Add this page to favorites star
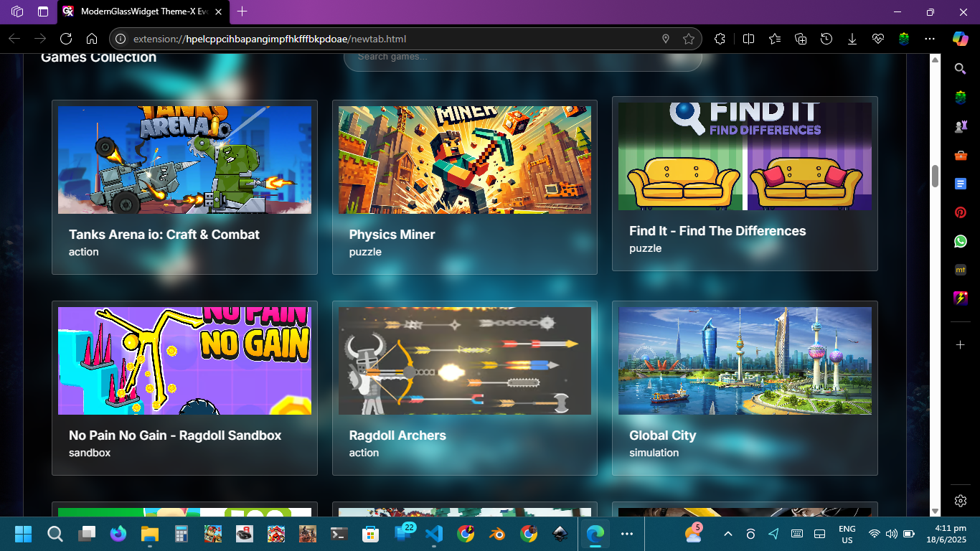The image size is (980, 551). pyautogui.click(x=689, y=39)
